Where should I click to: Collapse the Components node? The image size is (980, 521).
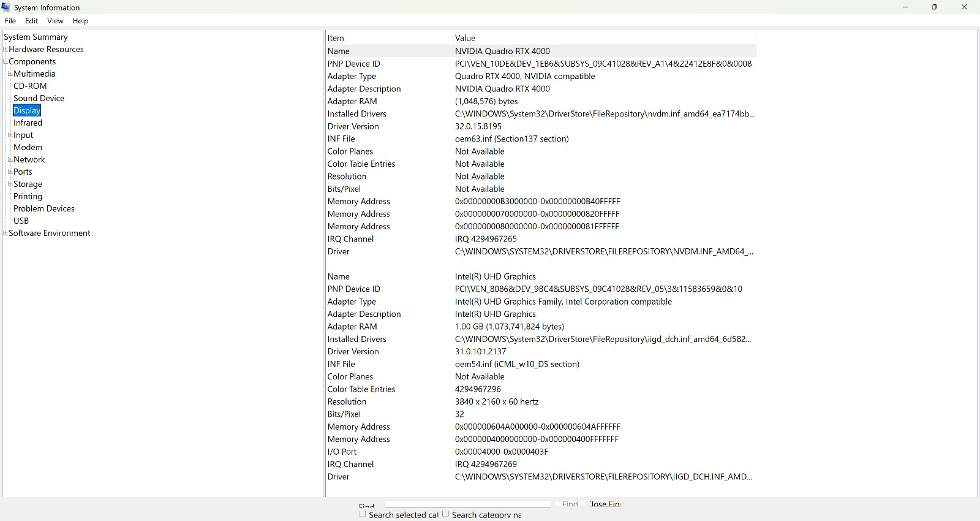(6, 62)
